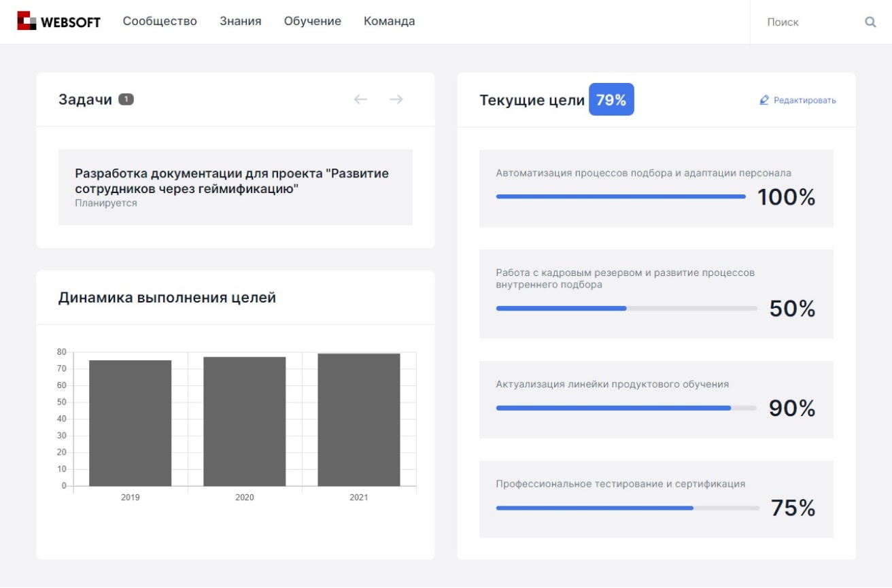Open the Сообщество menu
Image resolution: width=892 pixels, height=588 pixels.
pos(160,21)
